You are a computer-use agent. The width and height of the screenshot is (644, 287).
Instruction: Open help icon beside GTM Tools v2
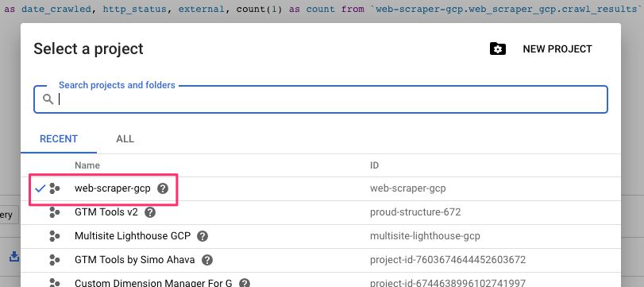coord(150,212)
